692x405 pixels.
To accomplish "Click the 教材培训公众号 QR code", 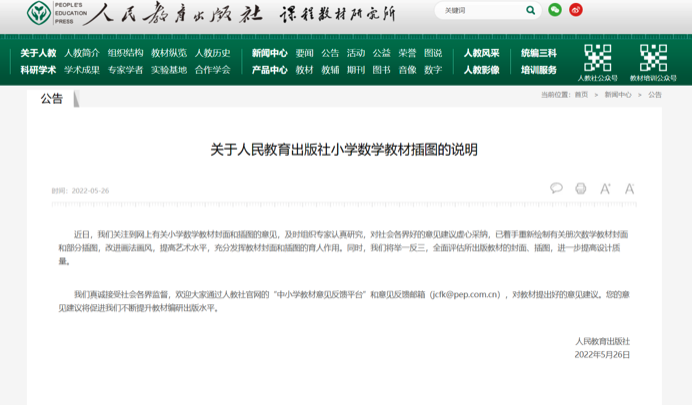I will (653, 57).
